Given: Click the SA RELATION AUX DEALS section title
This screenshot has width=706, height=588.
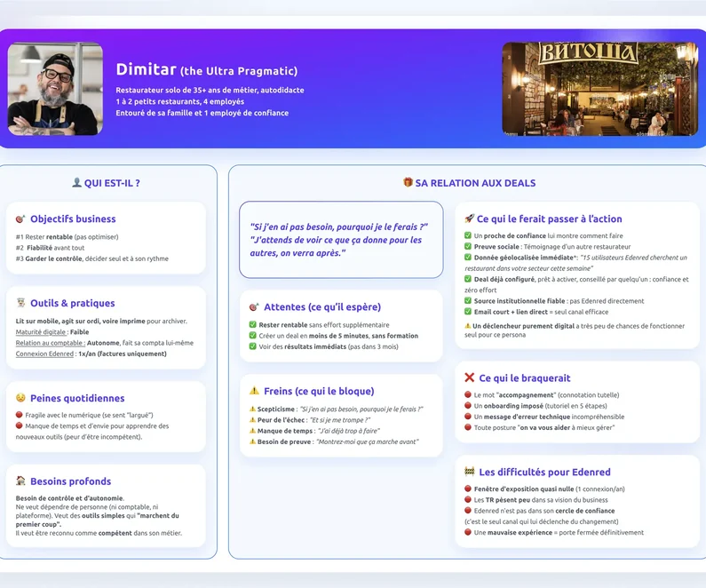Looking at the screenshot, I should pos(475,183).
